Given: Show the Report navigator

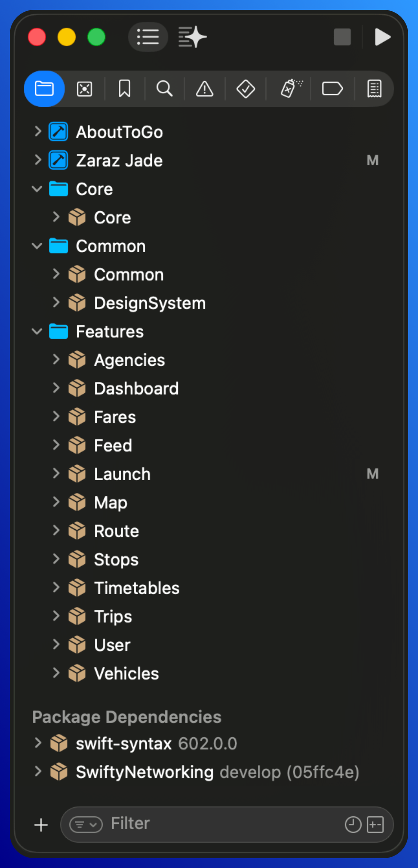Looking at the screenshot, I should (374, 89).
